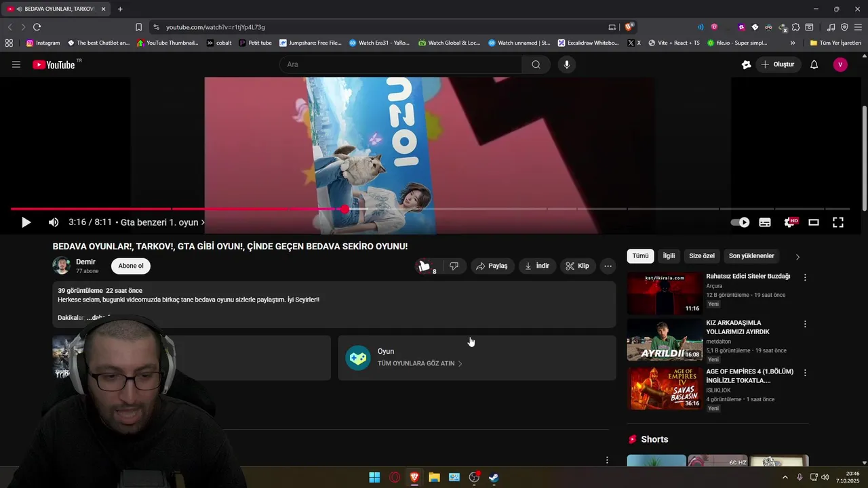Download video with 'İndir' button
This screenshot has height=488, width=868.
tap(537, 266)
